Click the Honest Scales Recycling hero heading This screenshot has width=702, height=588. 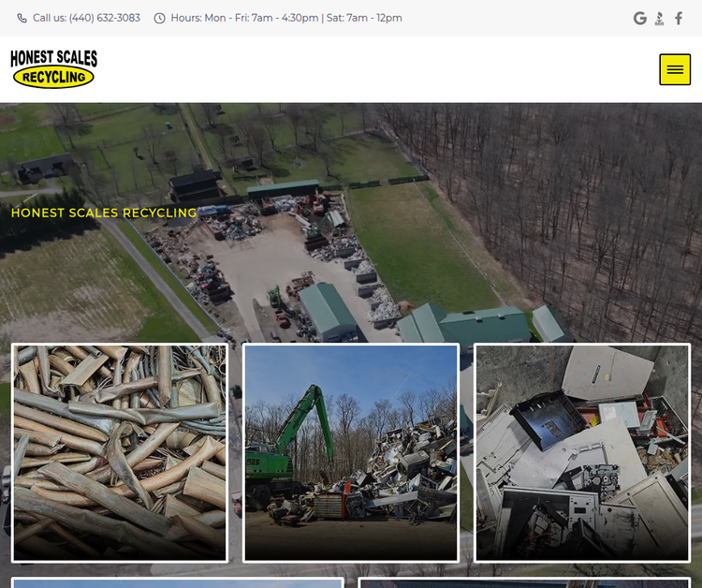(104, 213)
